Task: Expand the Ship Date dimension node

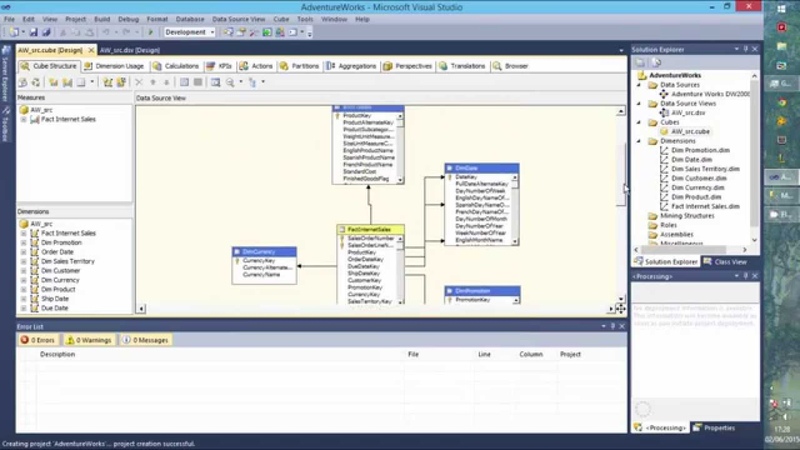Action: click(x=23, y=299)
